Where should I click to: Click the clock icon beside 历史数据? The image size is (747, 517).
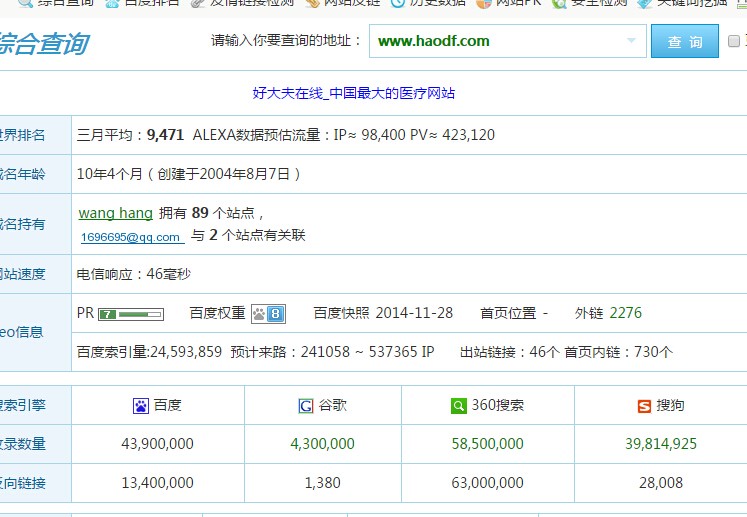(397, 3)
